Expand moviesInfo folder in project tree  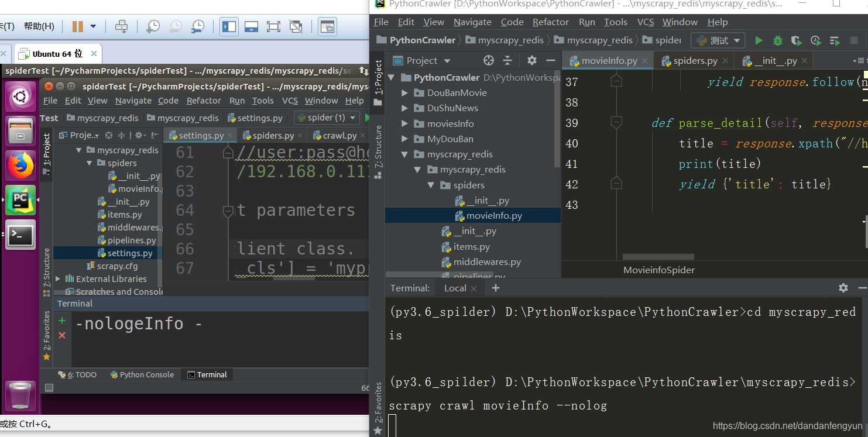(x=404, y=123)
